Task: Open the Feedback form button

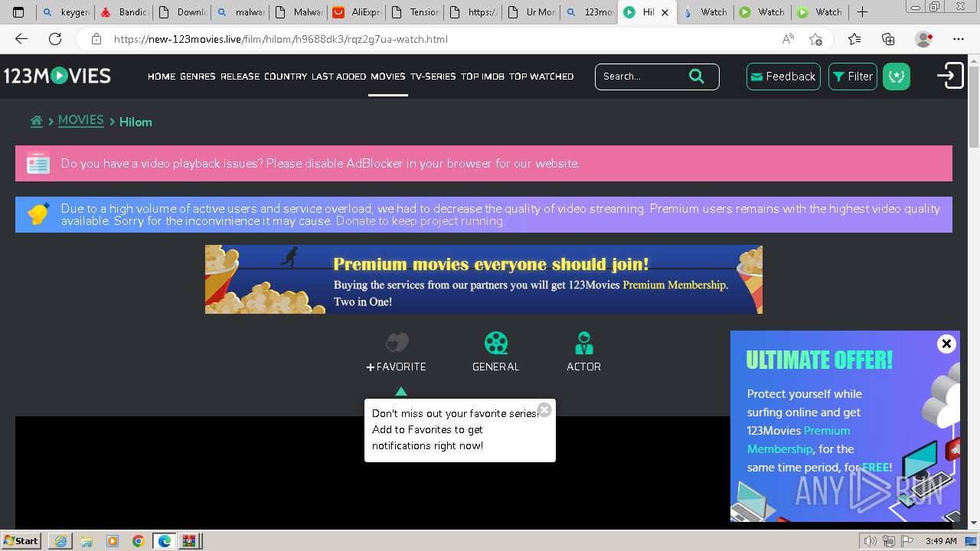Action: [x=783, y=77]
